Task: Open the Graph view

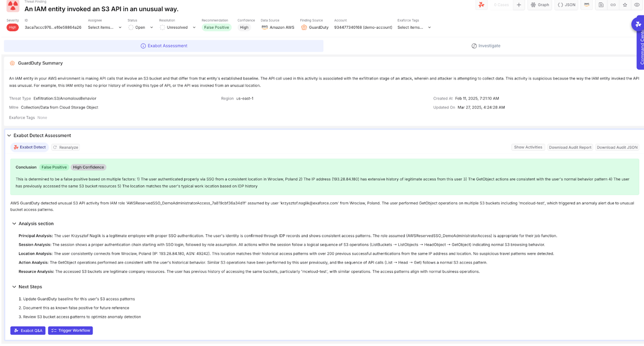Action: [x=540, y=5]
